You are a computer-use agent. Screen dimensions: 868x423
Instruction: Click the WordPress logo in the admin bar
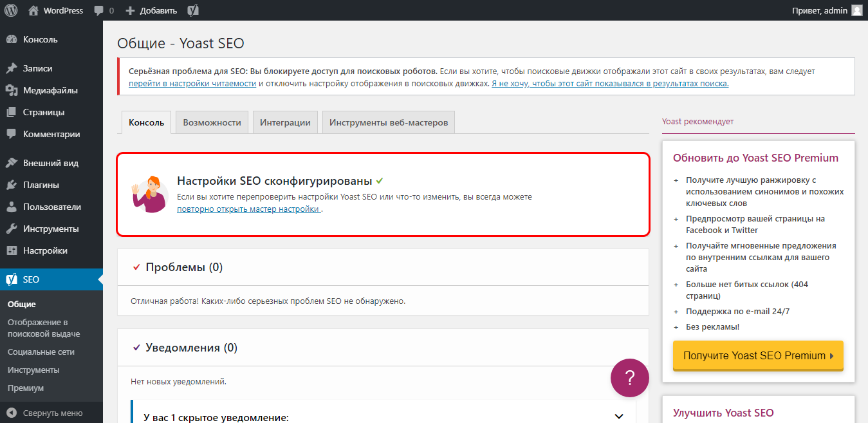point(10,10)
